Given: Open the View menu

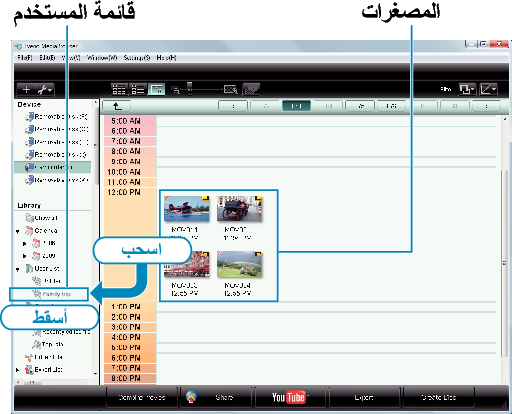Looking at the screenshot, I should [71, 58].
